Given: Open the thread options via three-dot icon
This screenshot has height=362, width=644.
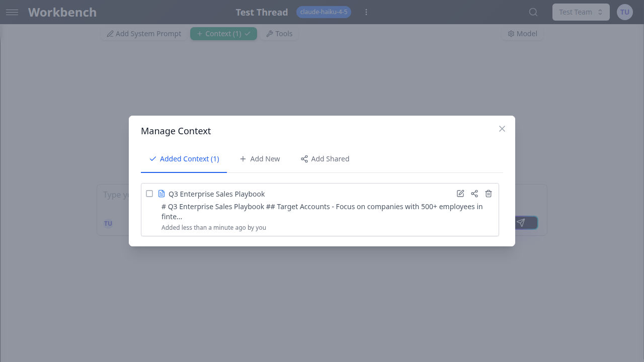Looking at the screenshot, I should (x=366, y=12).
